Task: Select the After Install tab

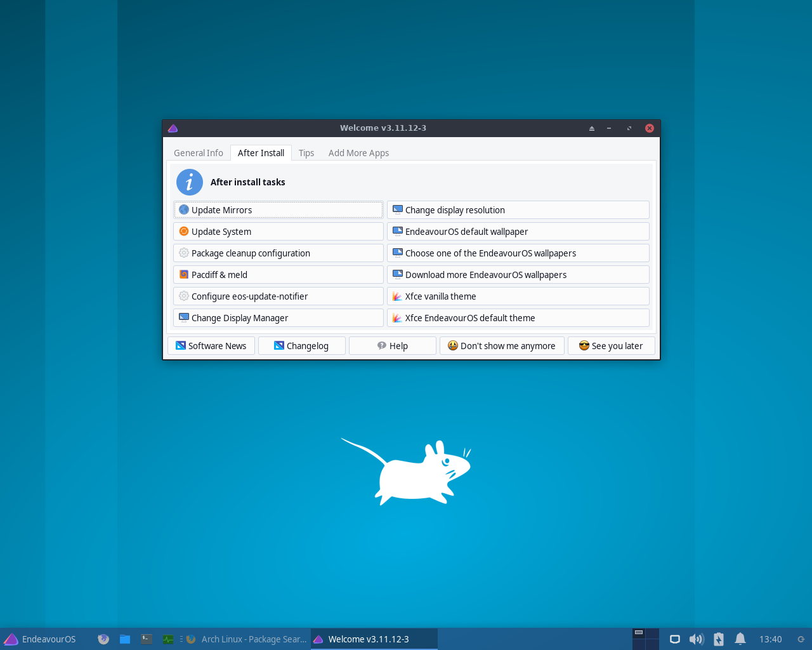Action: click(261, 153)
